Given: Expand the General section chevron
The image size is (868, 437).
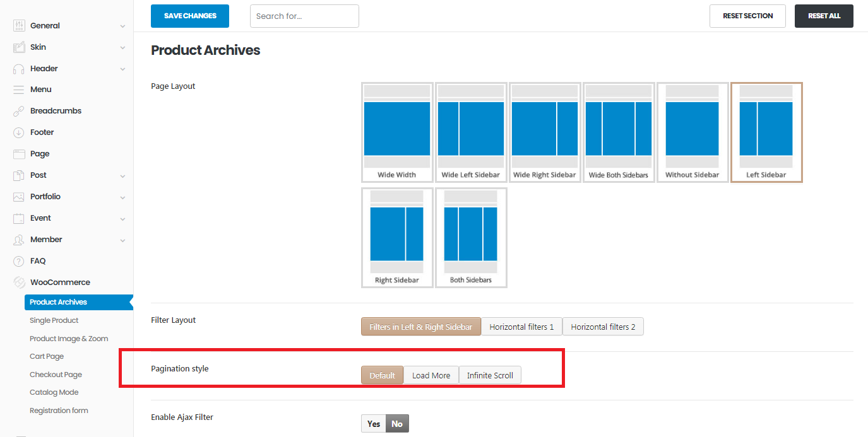Looking at the screenshot, I should 122,26.
